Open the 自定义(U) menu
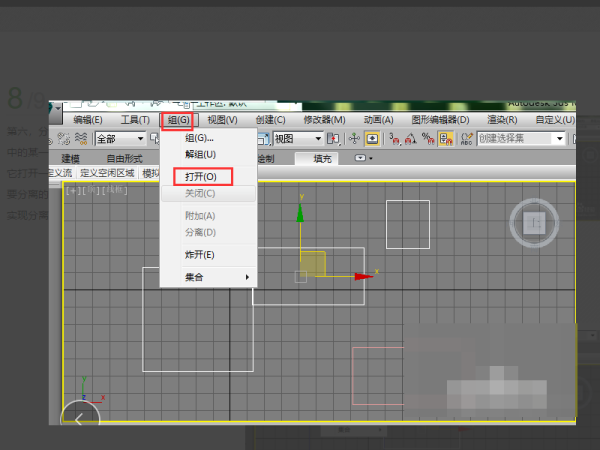Screen dimensions: 600x450 pos(555,120)
